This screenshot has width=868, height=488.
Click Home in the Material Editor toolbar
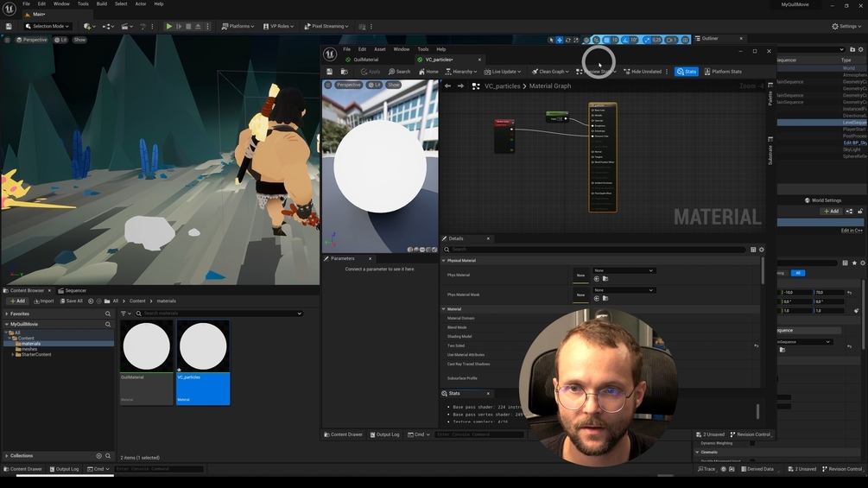428,72
